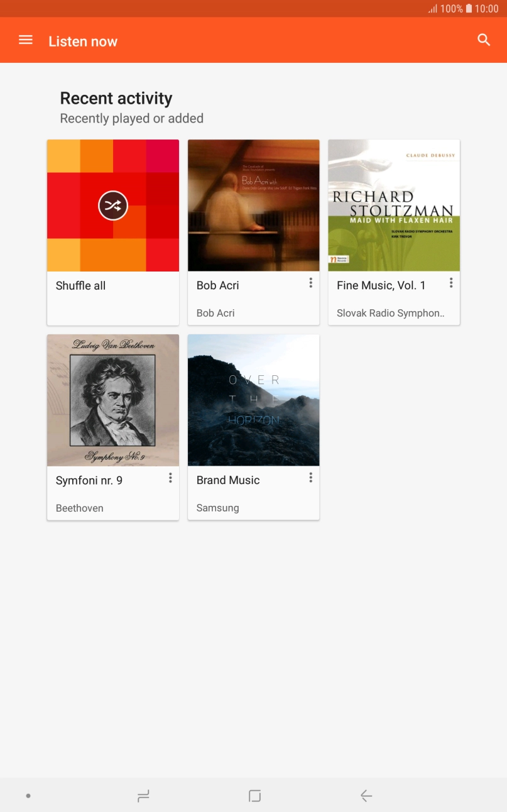Open the Bob Acri album cover
This screenshot has width=507, height=812.
tap(253, 206)
